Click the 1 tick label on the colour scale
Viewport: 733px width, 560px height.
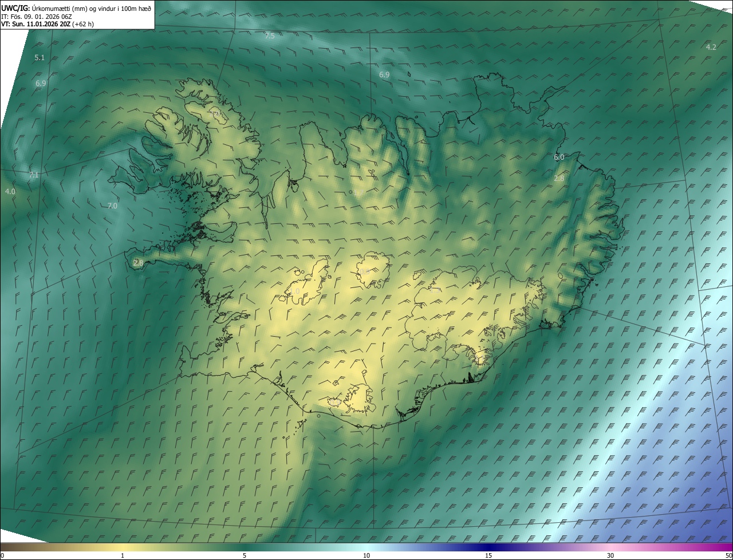(123, 556)
